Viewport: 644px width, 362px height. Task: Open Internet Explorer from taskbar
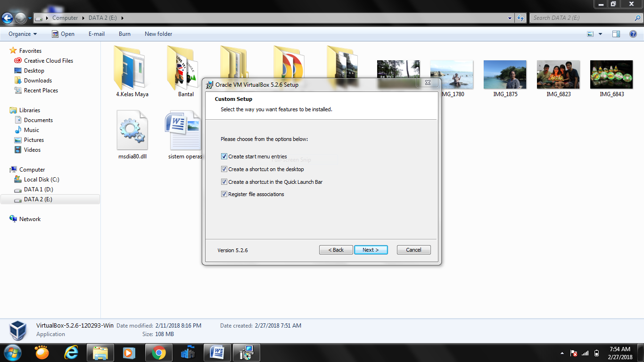click(71, 353)
